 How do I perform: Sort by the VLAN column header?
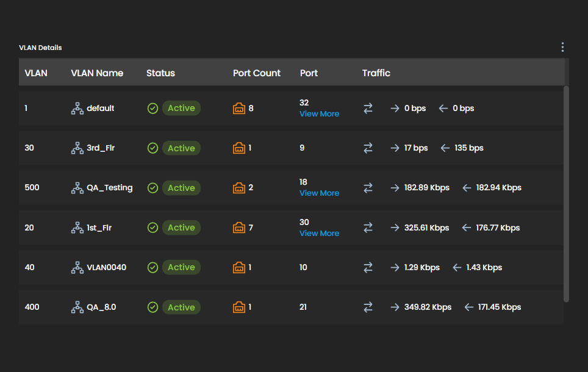click(x=36, y=73)
